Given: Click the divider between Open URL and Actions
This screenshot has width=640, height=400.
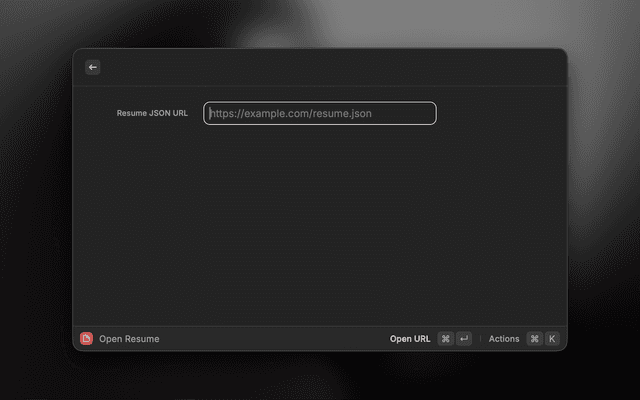Looking at the screenshot, I should coord(480,339).
